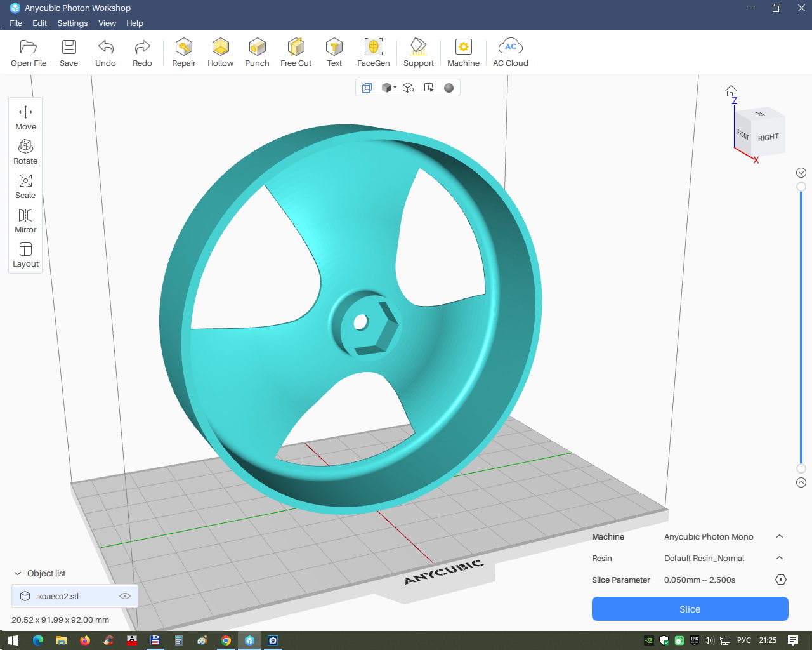
Task: Click the Slice button
Action: click(690, 609)
